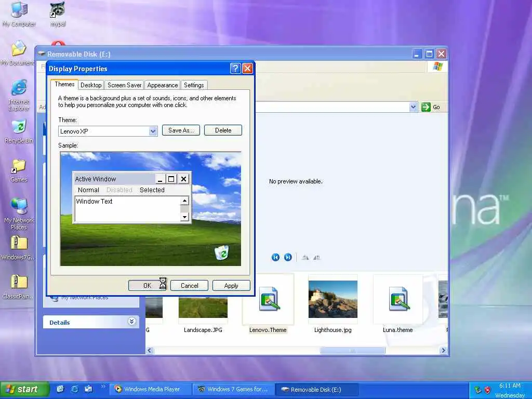Expand the Details panel chevron
This screenshot has width=532, height=399.
pyautogui.click(x=132, y=321)
